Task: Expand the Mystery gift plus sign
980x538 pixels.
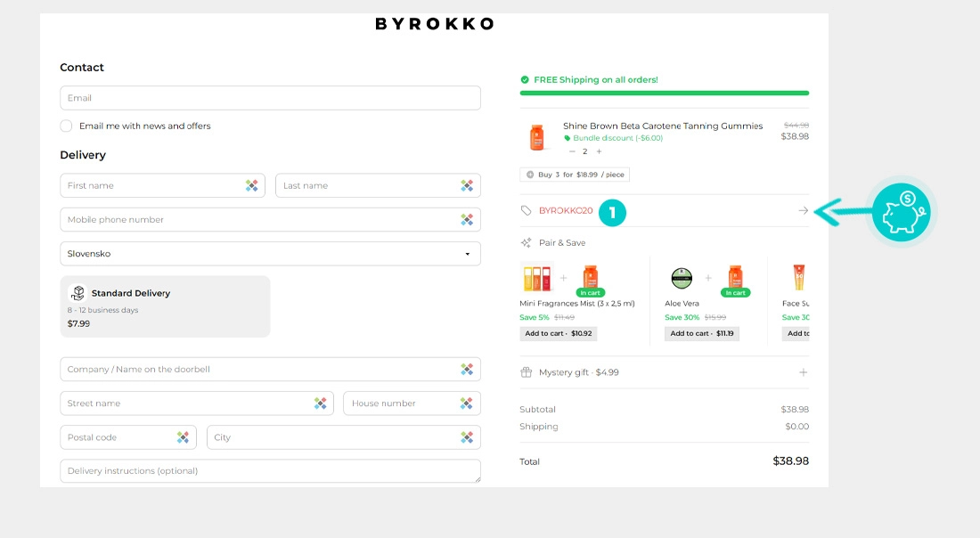Action: click(803, 372)
